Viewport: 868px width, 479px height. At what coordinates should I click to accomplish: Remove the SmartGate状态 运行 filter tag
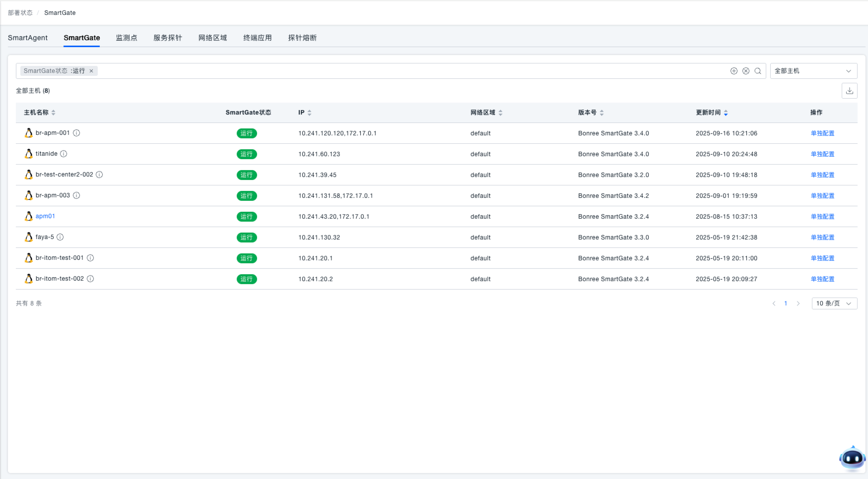[91, 71]
